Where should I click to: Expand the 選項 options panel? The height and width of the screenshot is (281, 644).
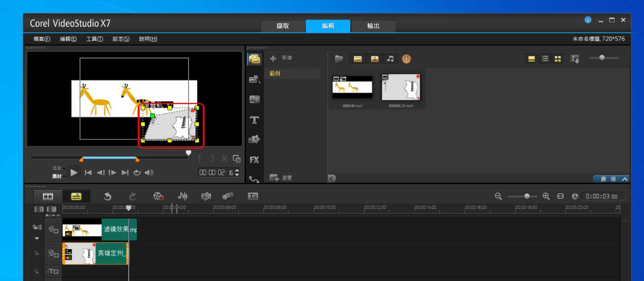click(x=612, y=179)
